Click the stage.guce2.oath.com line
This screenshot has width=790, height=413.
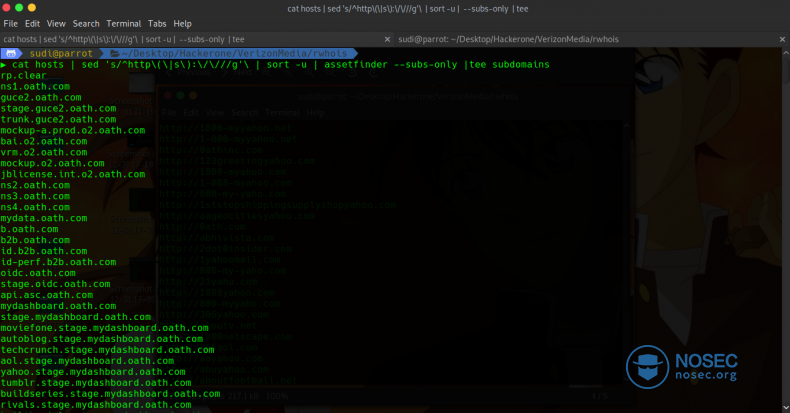click(58, 108)
